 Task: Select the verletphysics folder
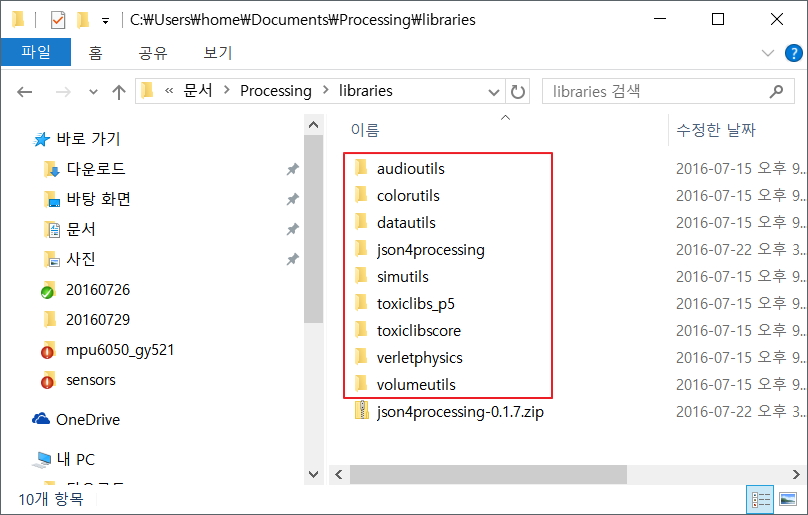pos(419,358)
